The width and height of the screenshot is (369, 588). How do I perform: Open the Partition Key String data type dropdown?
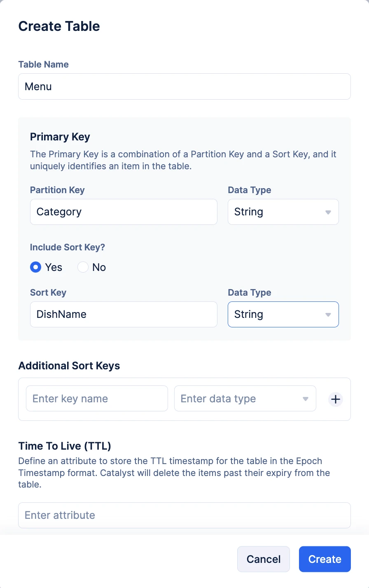click(x=283, y=212)
